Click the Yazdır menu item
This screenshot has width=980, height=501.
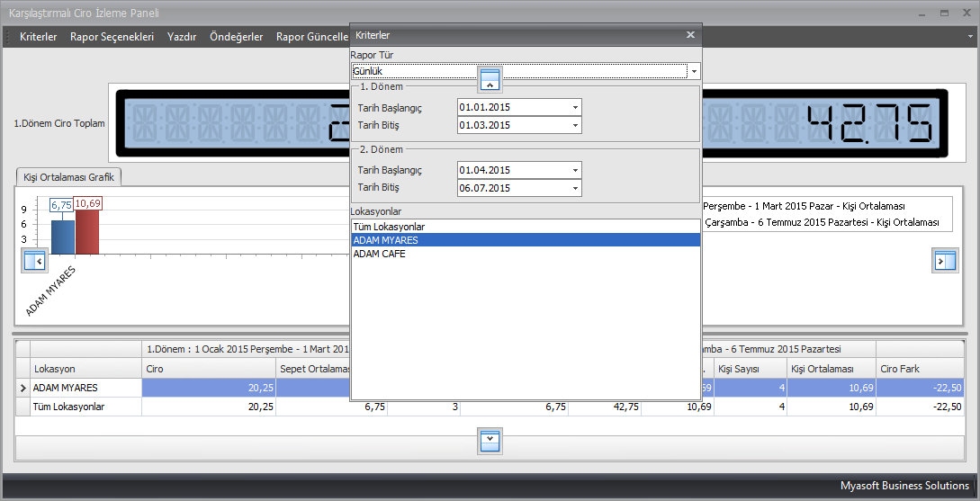(x=182, y=37)
